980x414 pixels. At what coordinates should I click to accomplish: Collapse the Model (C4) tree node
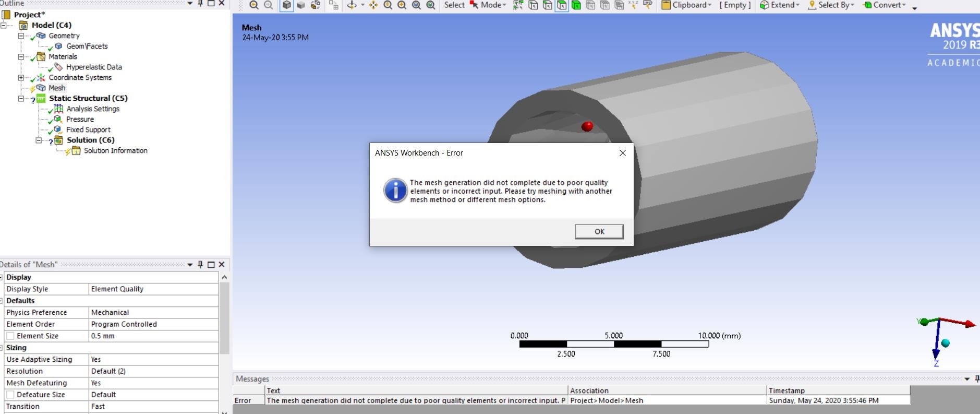coord(4,25)
